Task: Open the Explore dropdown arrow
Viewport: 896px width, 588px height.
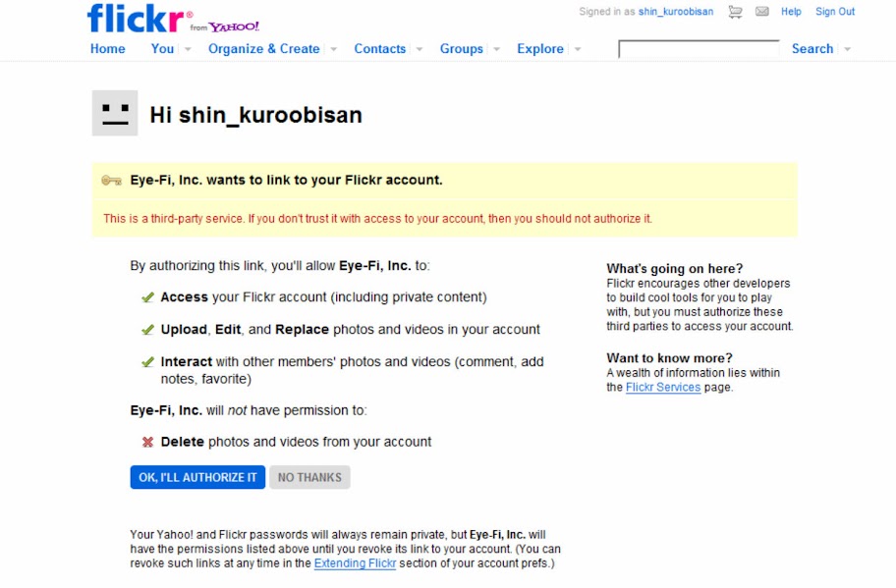Action: 578,49
